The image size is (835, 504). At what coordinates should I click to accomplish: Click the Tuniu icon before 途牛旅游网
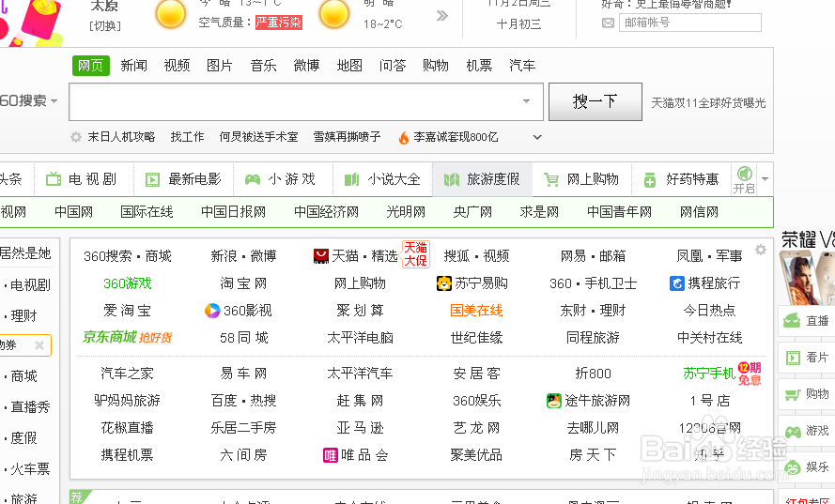coord(554,400)
